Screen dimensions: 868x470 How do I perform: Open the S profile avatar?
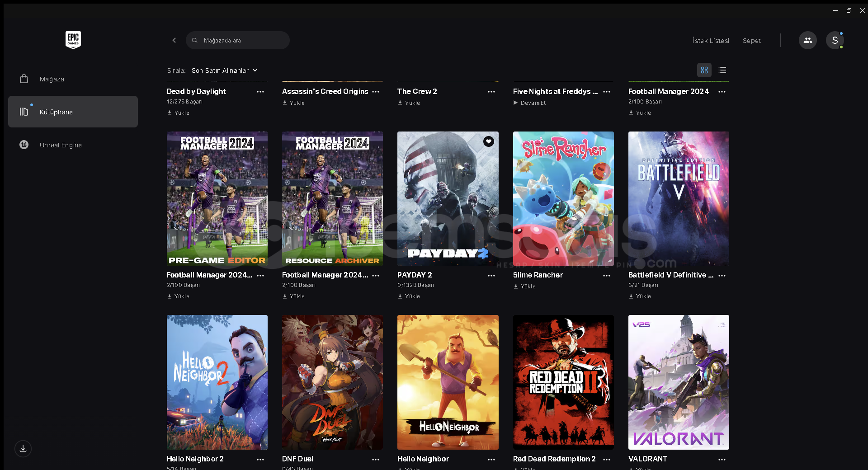pyautogui.click(x=835, y=40)
